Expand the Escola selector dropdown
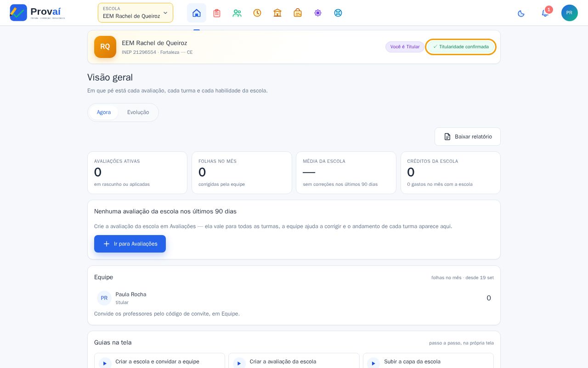The height and width of the screenshot is (368, 588). pyautogui.click(x=136, y=13)
